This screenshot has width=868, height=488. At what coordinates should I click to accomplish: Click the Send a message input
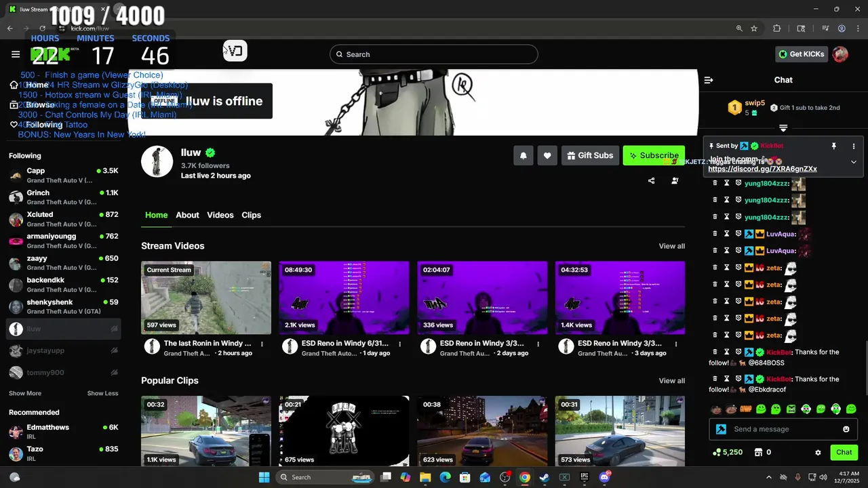(x=783, y=429)
